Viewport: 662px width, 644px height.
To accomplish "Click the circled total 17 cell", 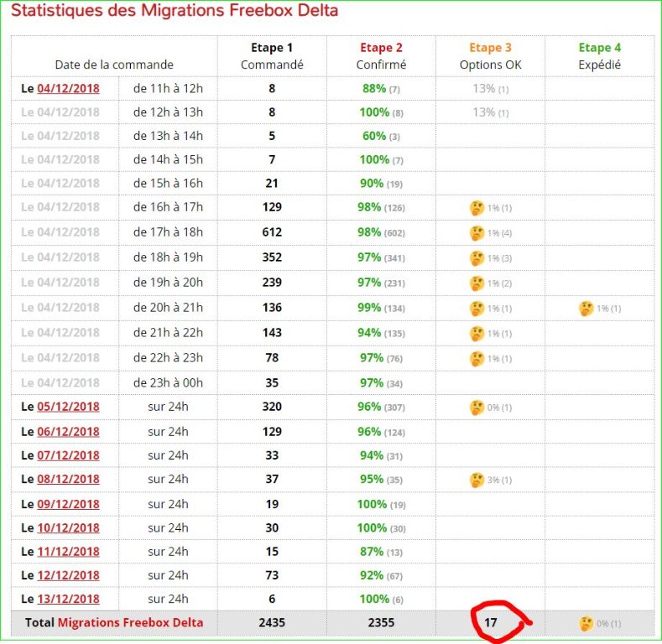I will pos(492,623).
